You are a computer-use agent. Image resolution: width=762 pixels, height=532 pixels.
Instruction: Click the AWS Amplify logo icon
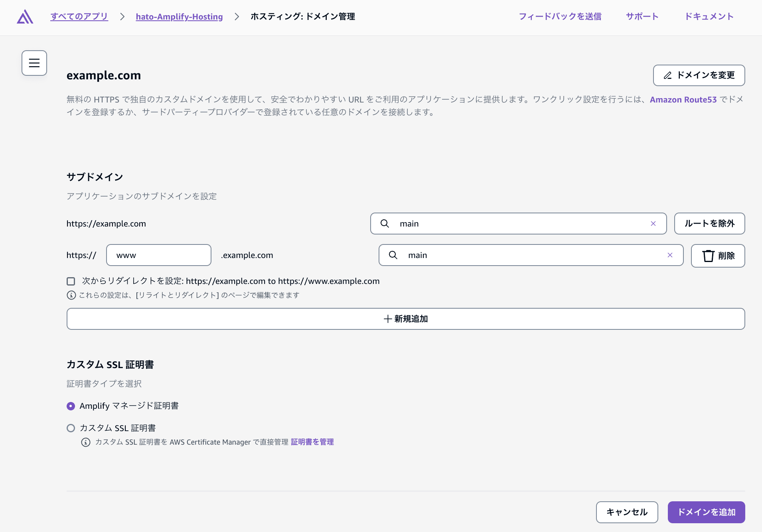point(25,17)
